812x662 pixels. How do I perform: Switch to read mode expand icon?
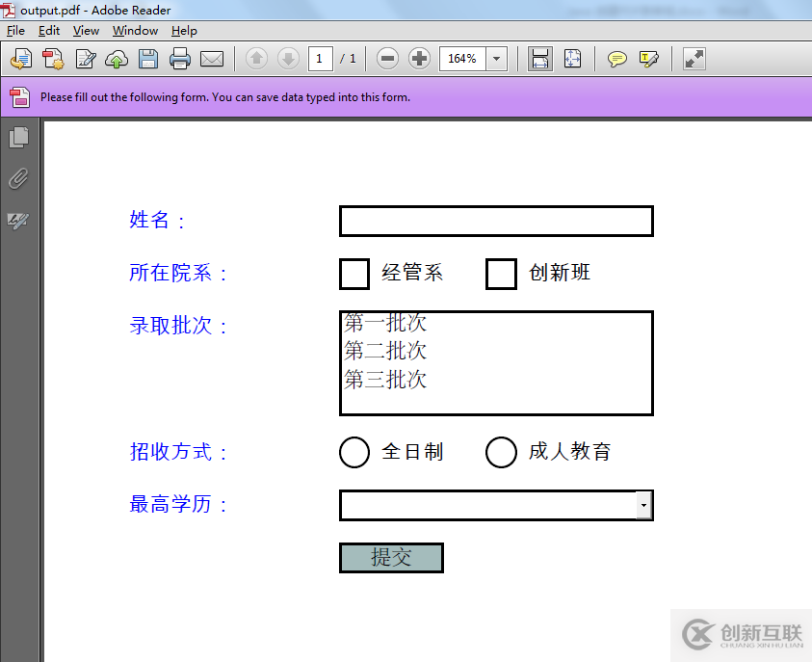pyautogui.click(x=694, y=59)
